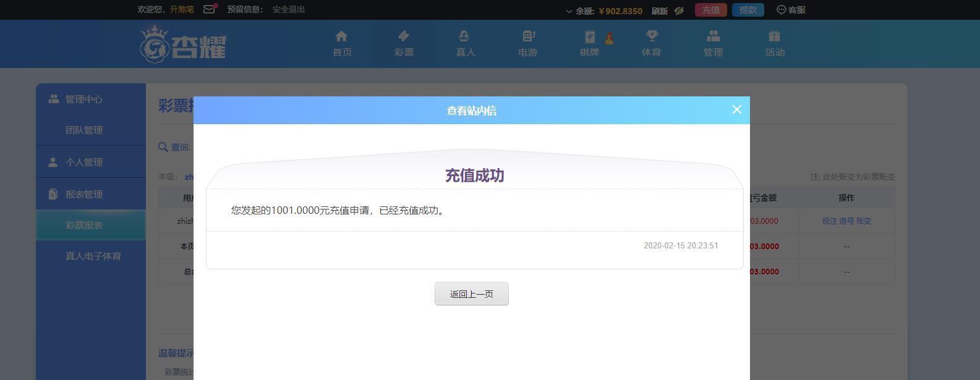This screenshot has width=980, height=380.
Task: Click the home house icon
Action: (x=341, y=36)
